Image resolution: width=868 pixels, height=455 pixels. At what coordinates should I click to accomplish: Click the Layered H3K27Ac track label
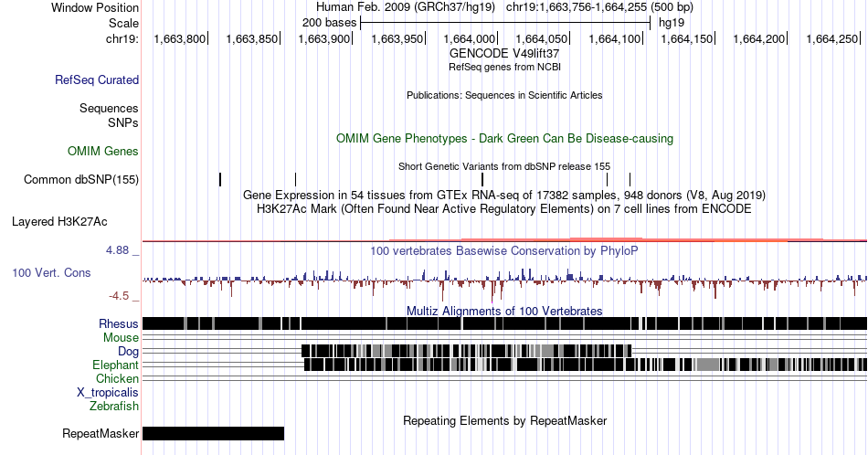tap(59, 221)
